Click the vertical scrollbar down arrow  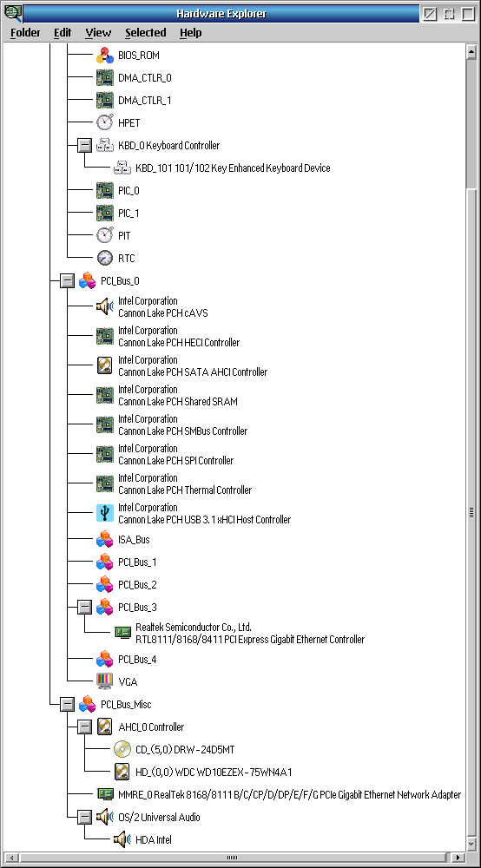(471, 845)
